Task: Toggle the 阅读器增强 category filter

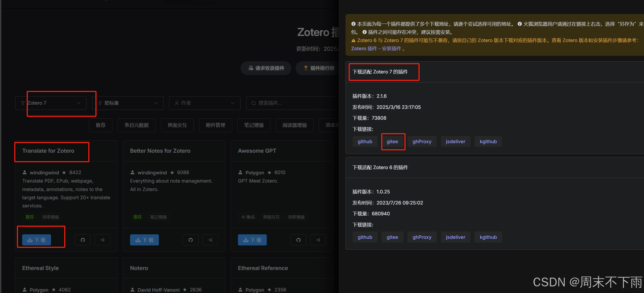Action: click(295, 125)
